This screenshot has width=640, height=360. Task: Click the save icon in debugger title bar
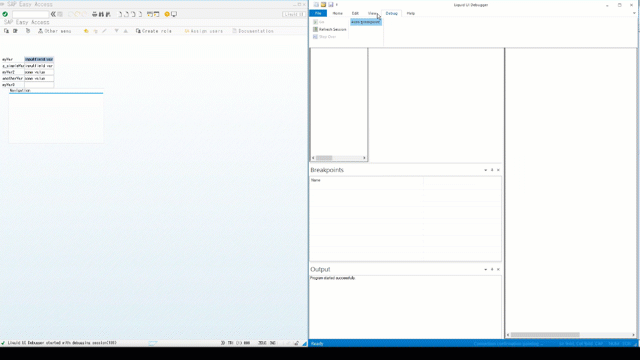[331, 5]
